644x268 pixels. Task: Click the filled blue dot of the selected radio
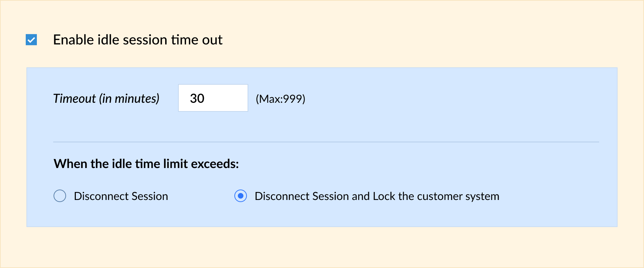(241, 196)
